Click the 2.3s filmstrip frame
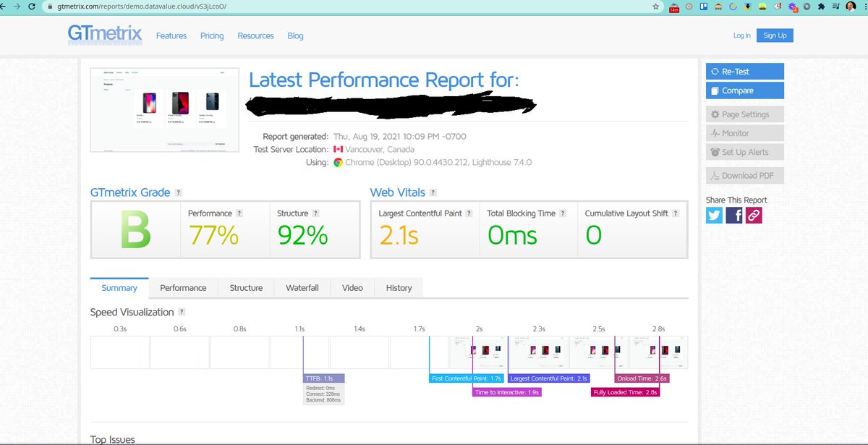868x445 pixels. pyautogui.click(x=538, y=352)
